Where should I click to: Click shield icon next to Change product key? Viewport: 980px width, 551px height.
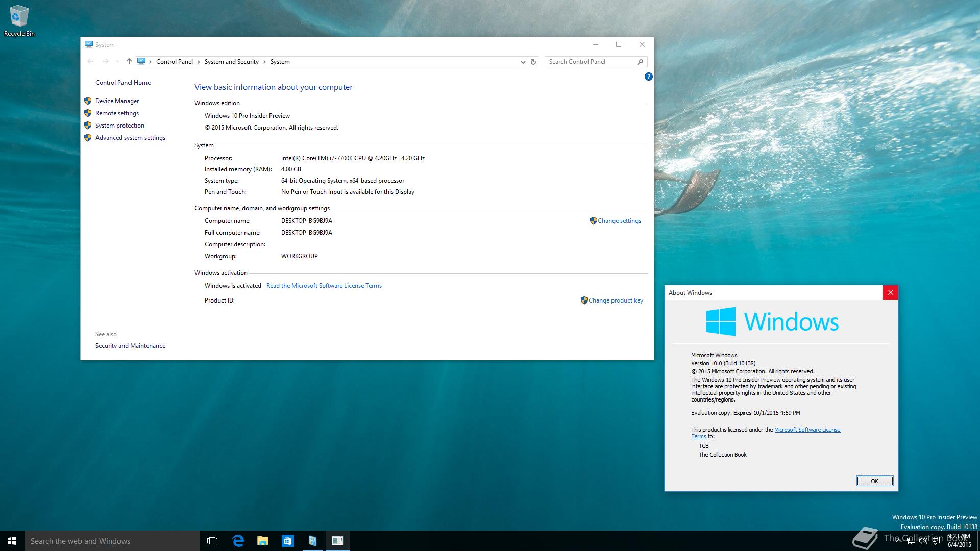(584, 300)
